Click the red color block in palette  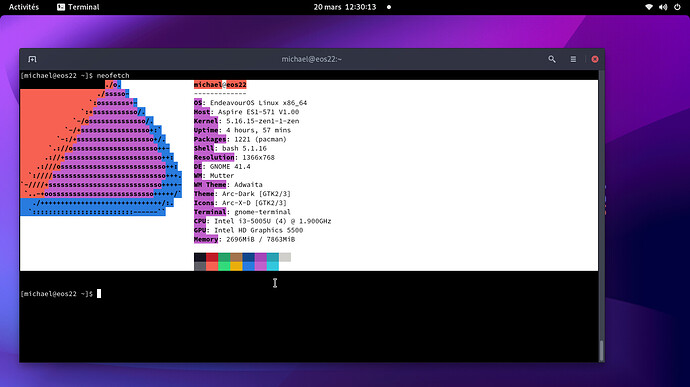point(212,258)
